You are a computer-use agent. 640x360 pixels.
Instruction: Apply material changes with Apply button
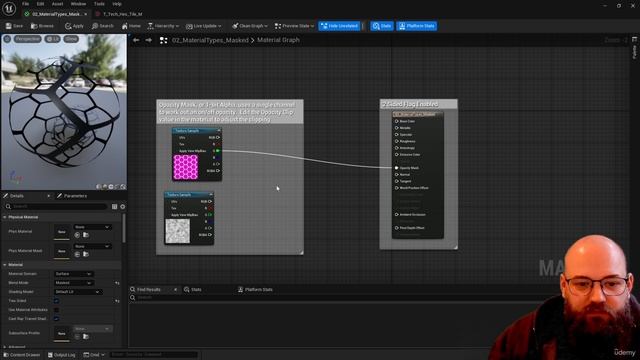pyautogui.click(x=74, y=26)
